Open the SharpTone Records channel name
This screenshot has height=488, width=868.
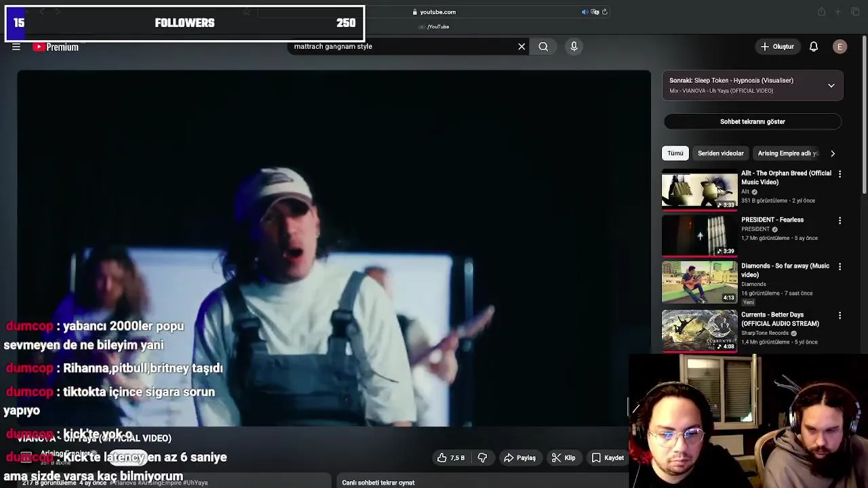click(x=766, y=333)
